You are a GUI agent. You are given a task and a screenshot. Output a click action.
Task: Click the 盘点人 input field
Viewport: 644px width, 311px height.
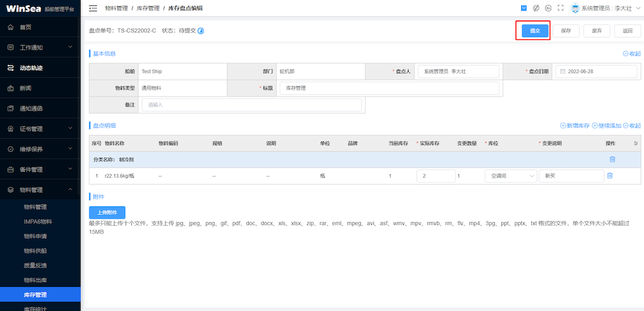point(459,72)
